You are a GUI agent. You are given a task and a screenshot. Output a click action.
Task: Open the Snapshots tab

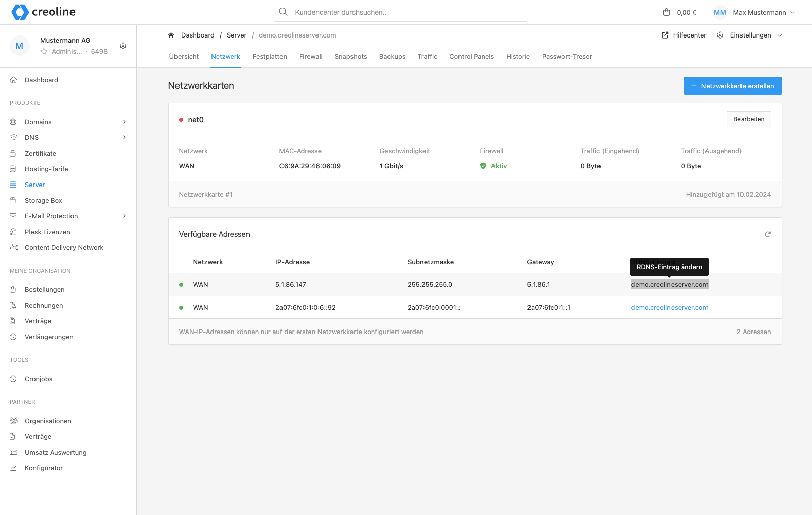(x=351, y=57)
